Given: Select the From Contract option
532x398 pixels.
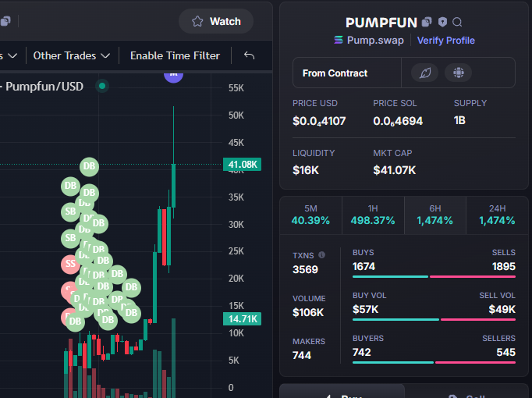Looking at the screenshot, I should click(347, 73).
